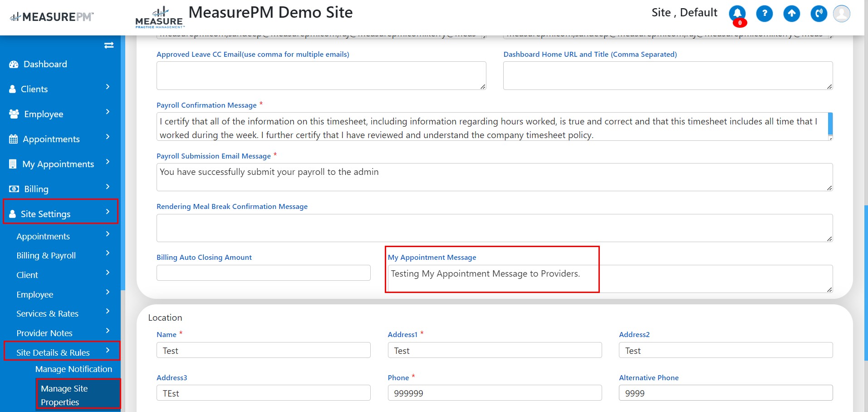
Task: Expand Provider Notes submenu chevron
Action: click(x=108, y=331)
